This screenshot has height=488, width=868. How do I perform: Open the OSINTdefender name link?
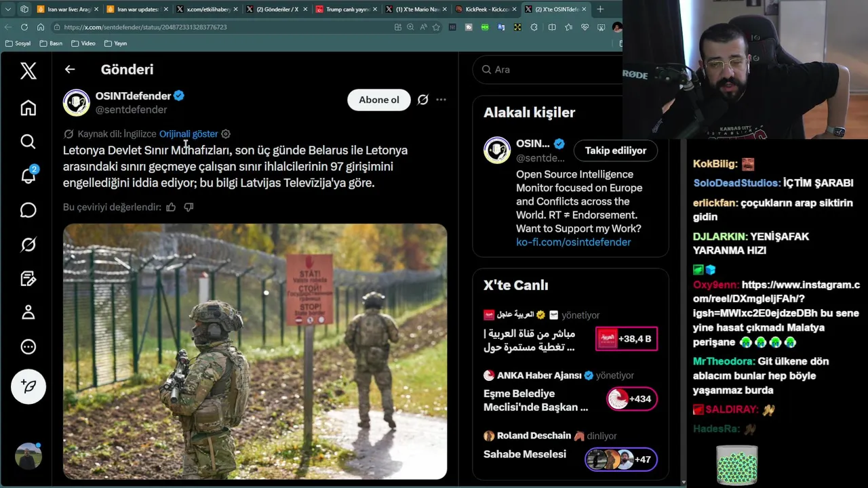click(x=133, y=96)
